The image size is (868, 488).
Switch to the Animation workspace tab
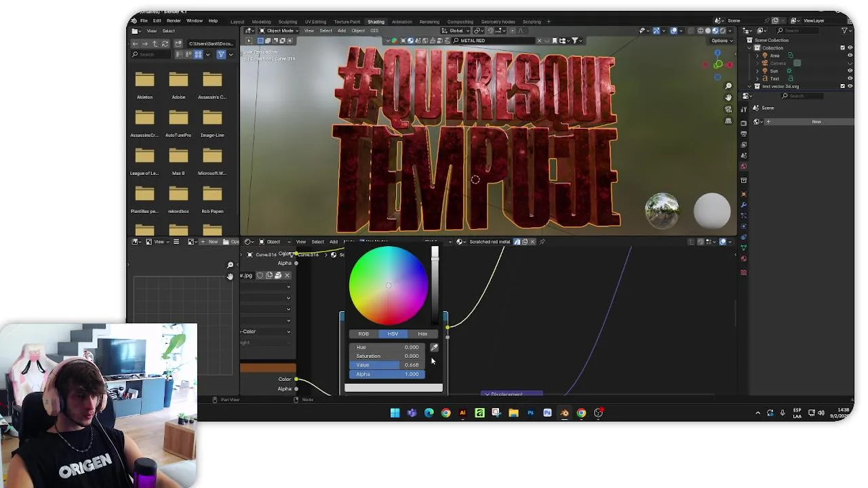point(401,22)
